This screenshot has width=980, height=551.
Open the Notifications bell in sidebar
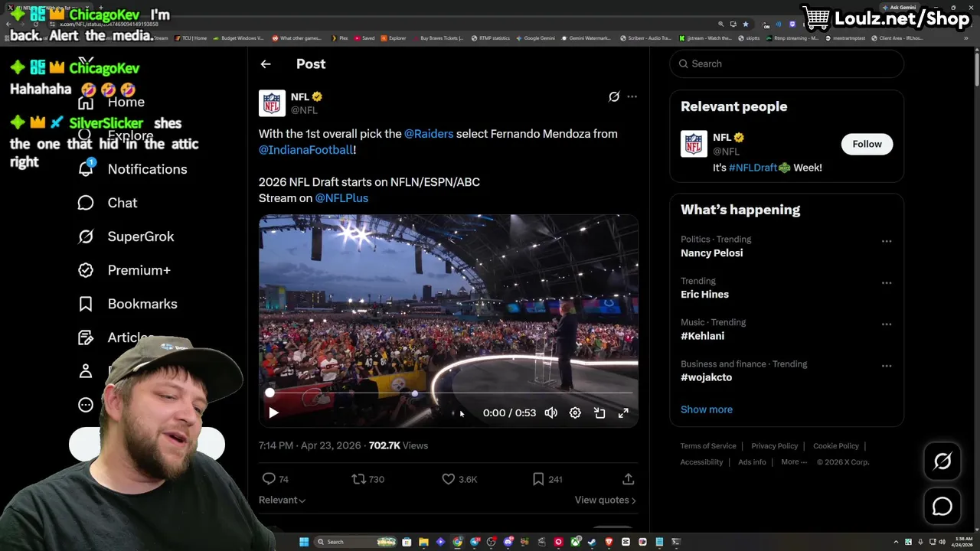click(86, 168)
